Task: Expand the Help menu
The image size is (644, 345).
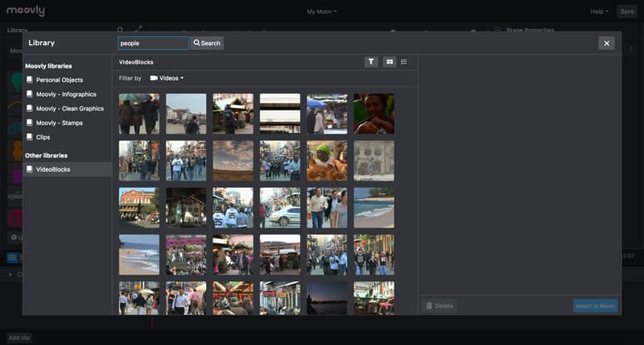Action: click(x=599, y=11)
